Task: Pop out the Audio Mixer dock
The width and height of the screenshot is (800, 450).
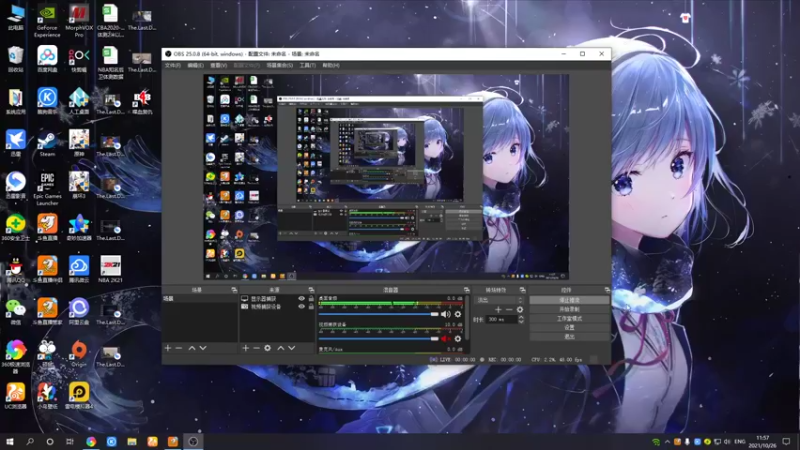Action: tap(466, 290)
